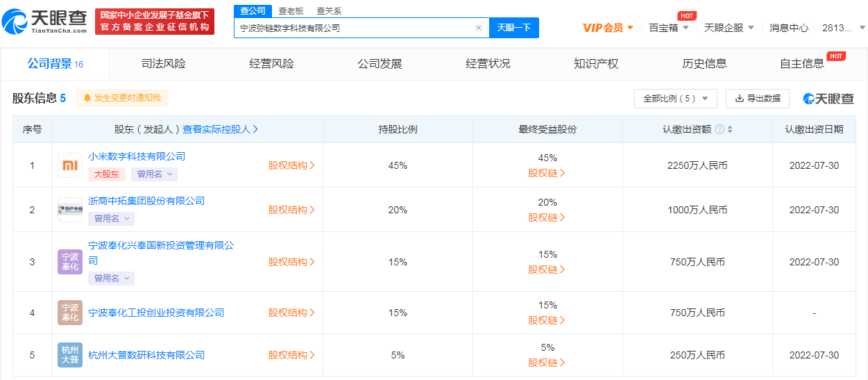The height and width of the screenshot is (380, 868).
Task: Open 股权链 in the 20% row
Action: (x=547, y=217)
